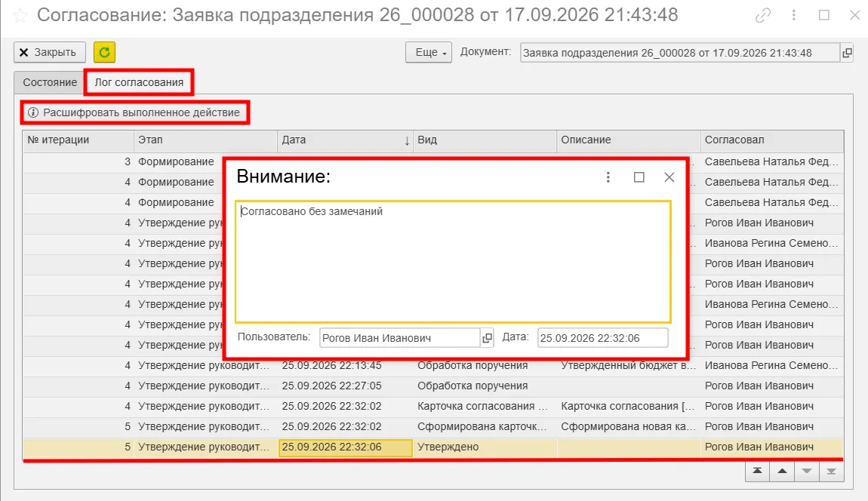Copy link to this form icon
This screenshot has width=868, height=501.
tap(763, 16)
